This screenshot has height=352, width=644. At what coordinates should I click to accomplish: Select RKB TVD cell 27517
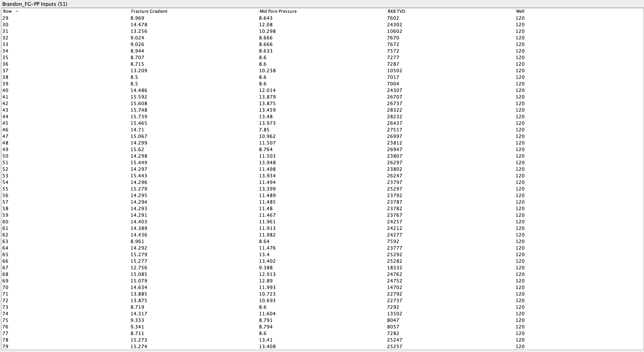coord(395,130)
